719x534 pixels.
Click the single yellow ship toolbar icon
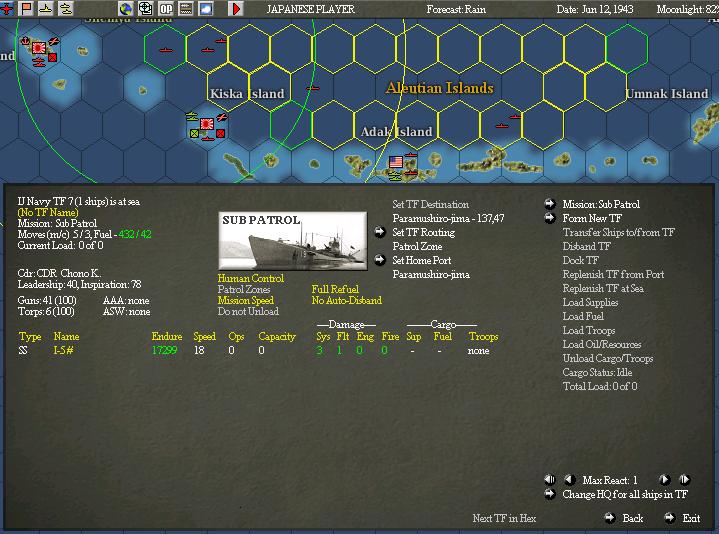(46, 8)
